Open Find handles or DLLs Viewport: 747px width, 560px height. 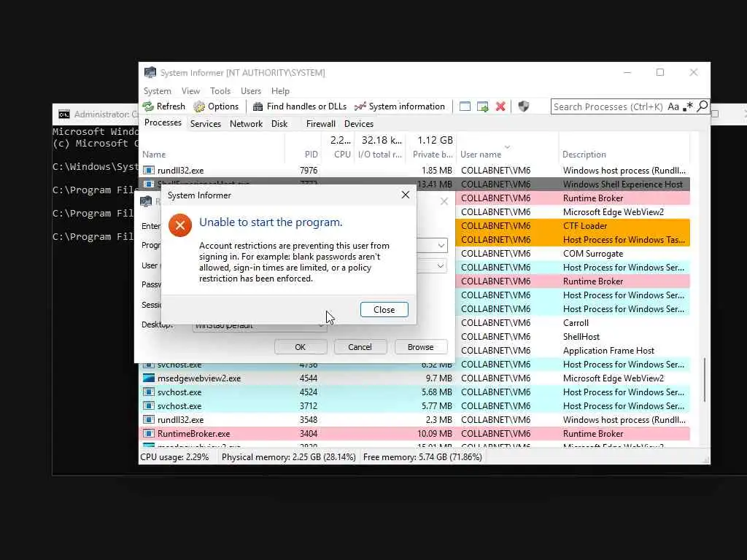click(300, 106)
